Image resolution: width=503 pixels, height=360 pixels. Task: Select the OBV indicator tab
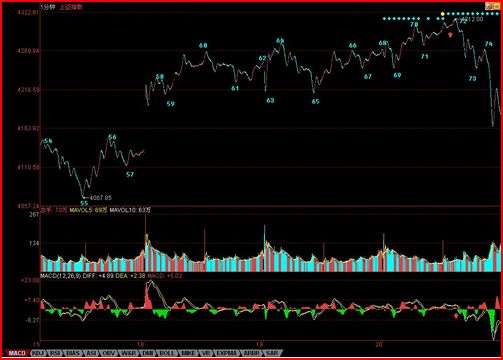click(108, 353)
